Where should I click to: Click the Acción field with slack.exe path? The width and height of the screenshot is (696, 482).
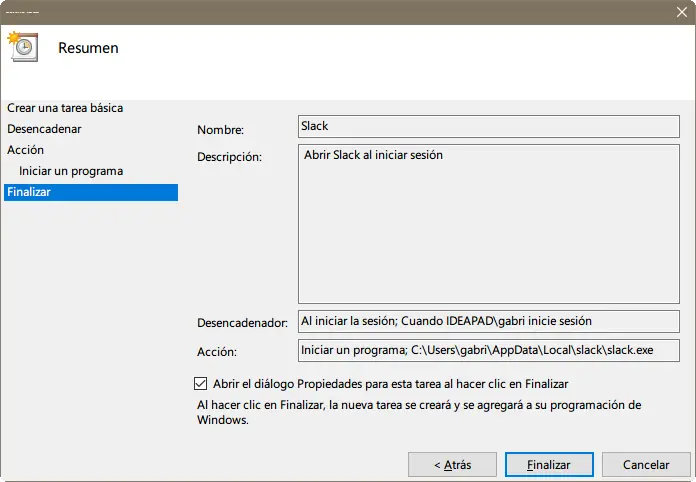pos(489,351)
